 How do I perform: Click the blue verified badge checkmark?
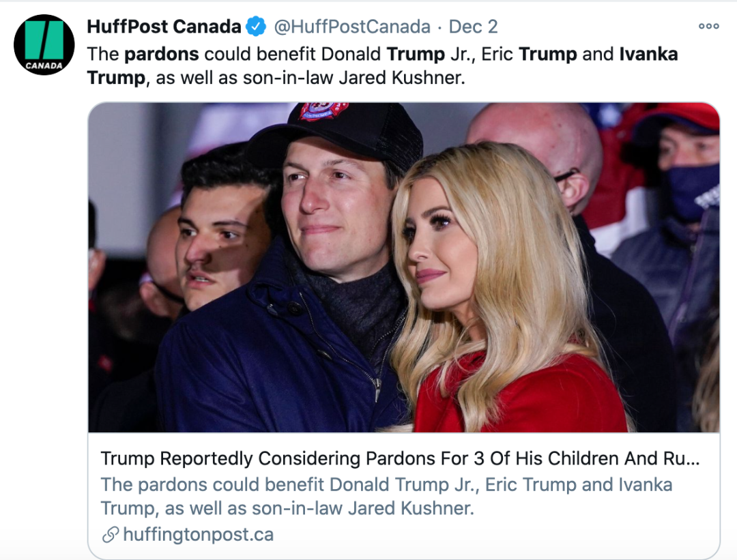[x=257, y=27]
